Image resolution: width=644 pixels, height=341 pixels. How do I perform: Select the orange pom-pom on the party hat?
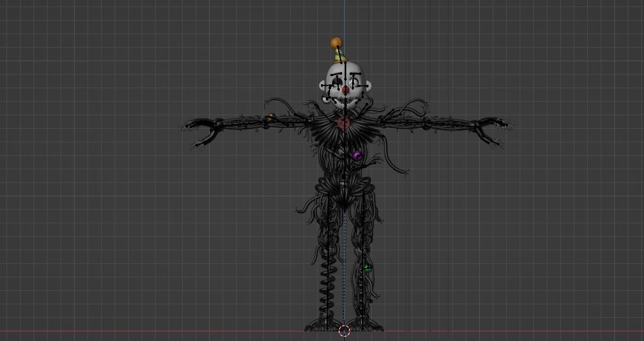coord(336,43)
